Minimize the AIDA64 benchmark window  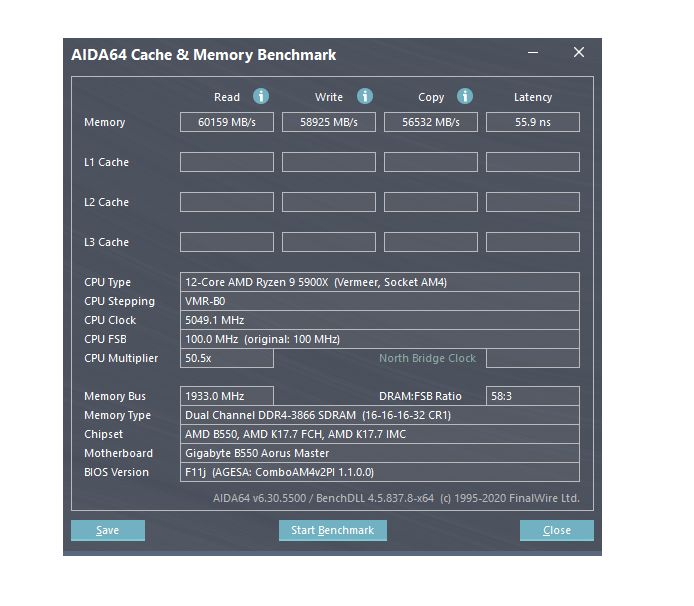(x=533, y=53)
